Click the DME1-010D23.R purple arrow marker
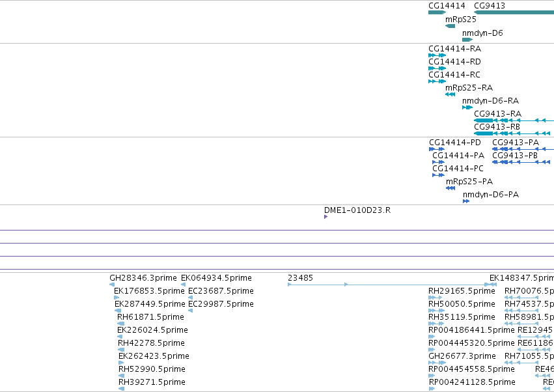The height and width of the screenshot is (392, 554). 325,217
